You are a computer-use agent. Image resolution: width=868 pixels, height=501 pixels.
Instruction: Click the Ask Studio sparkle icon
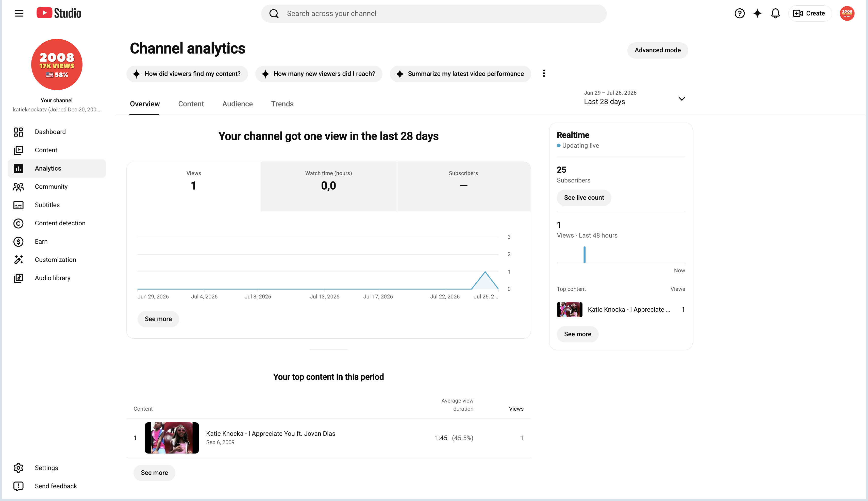click(757, 13)
